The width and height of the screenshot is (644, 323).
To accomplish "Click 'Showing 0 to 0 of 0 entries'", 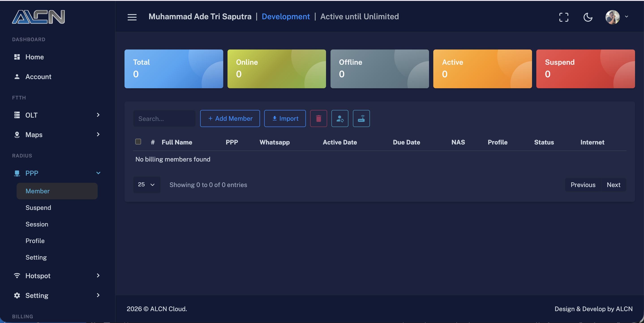I will tap(208, 185).
